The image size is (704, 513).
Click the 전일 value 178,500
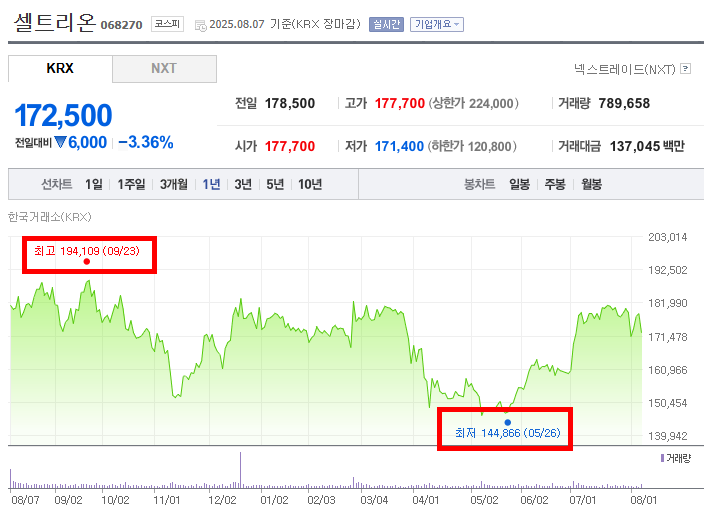[x=290, y=103]
